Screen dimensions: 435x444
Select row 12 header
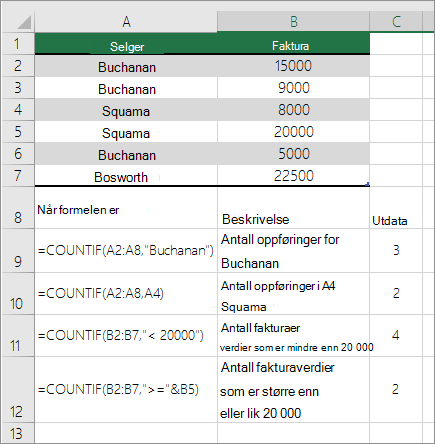coord(18,390)
